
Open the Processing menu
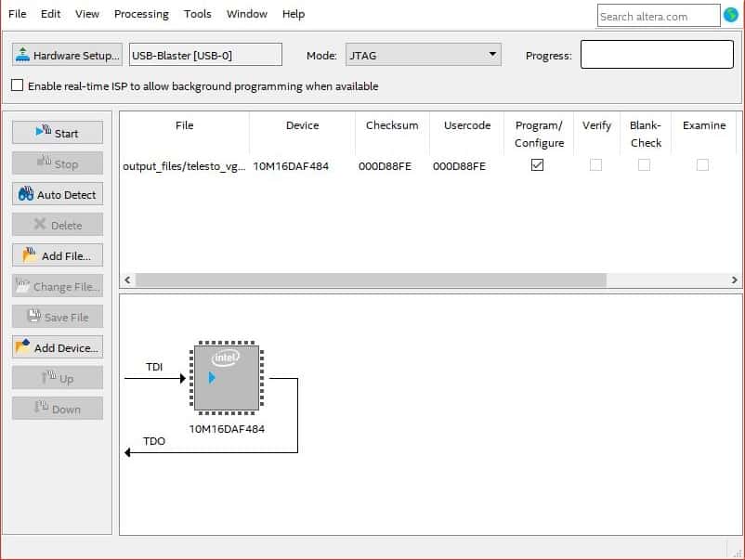click(x=141, y=14)
